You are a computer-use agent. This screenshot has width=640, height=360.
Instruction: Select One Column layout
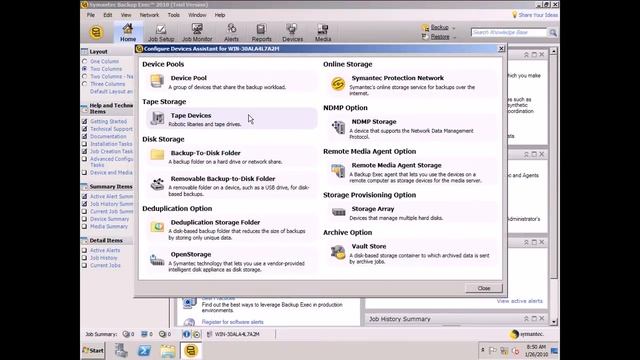[84, 61]
